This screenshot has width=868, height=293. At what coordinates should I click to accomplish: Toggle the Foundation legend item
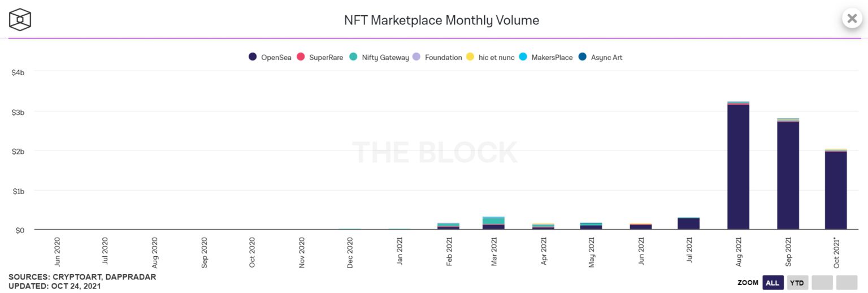pos(437,57)
